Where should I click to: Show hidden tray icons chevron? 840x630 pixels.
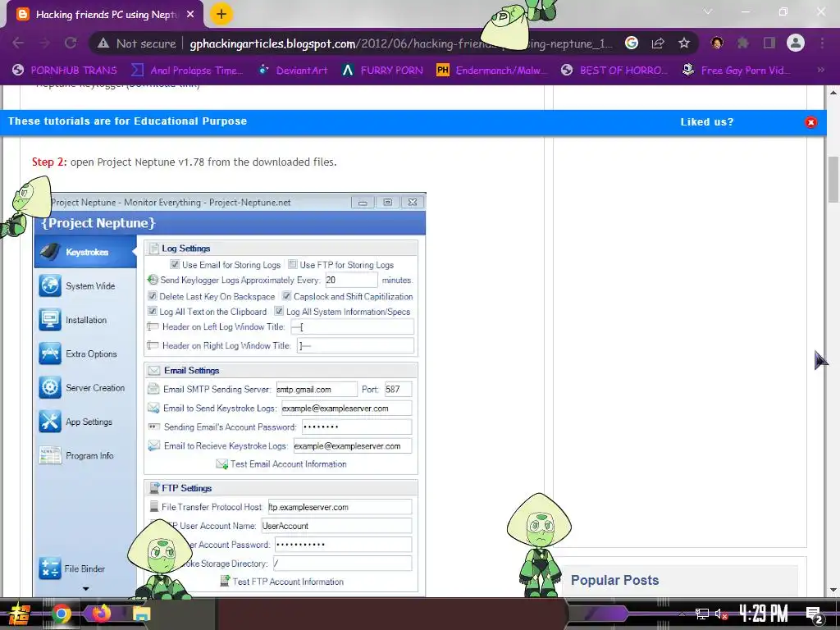[x=682, y=614]
